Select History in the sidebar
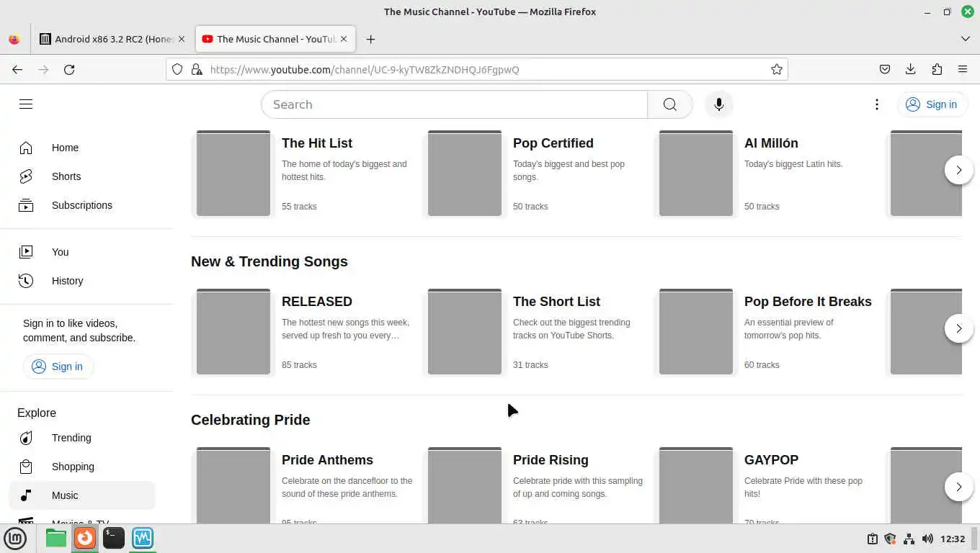980x553 pixels. tap(67, 281)
